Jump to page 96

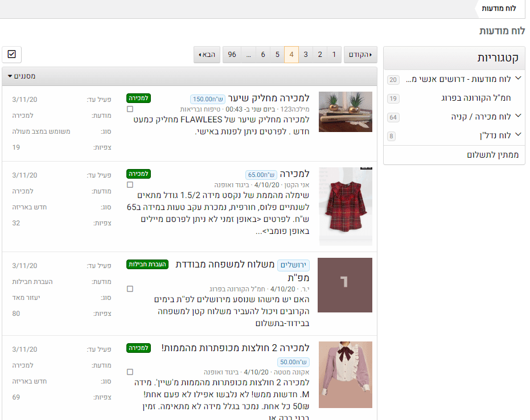(232, 54)
